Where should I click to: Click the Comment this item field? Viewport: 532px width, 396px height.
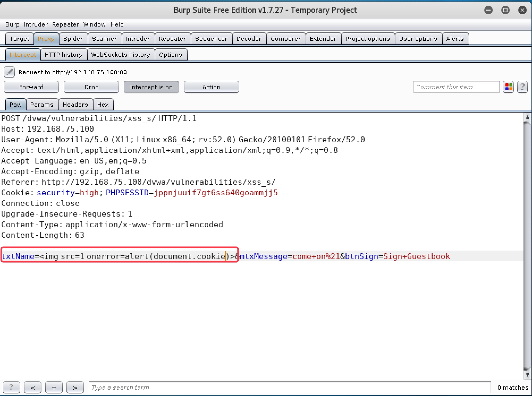(456, 87)
